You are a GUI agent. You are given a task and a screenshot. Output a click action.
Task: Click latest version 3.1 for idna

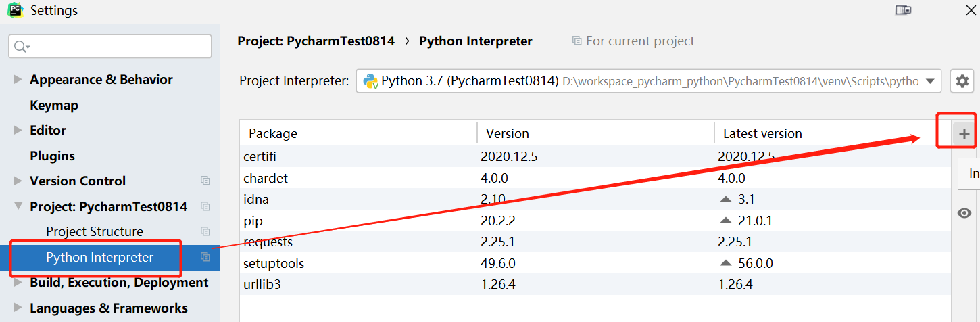click(746, 200)
